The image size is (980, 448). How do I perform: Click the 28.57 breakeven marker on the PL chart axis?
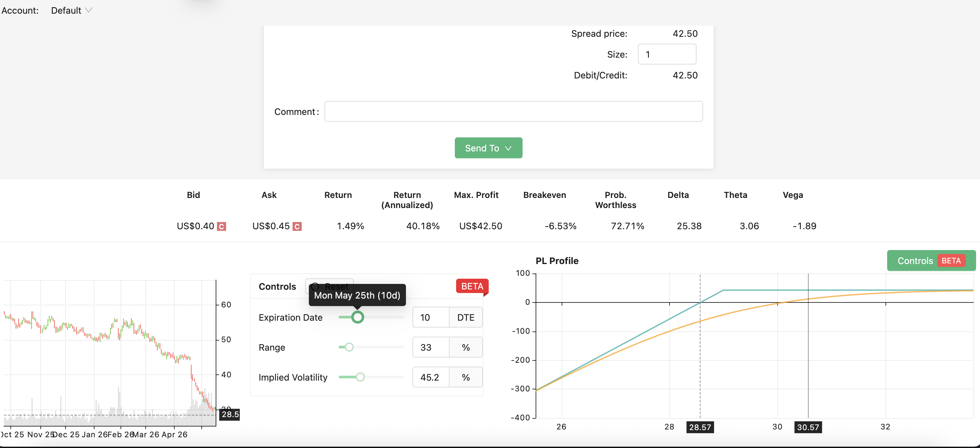pyautogui.click(x=700, y=427)
